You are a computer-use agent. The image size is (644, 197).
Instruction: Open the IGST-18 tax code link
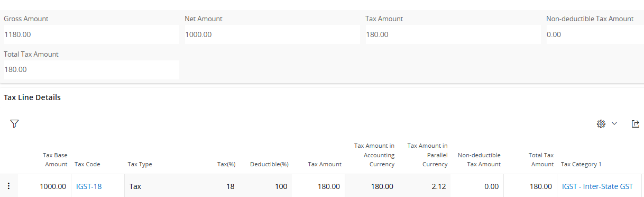click(x=89, y=186)
